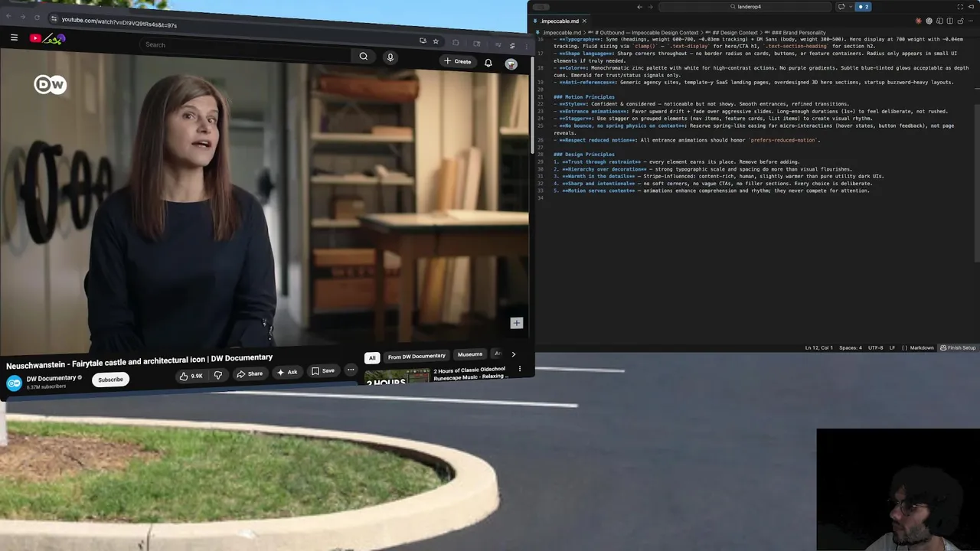The image size is (980, 551).
Task: Close the .impeccable.md tab
Action: tap(584, 21)
